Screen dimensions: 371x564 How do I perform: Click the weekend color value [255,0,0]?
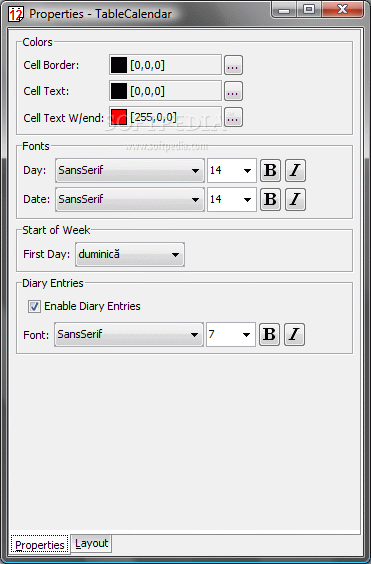(x=165, y=117)
